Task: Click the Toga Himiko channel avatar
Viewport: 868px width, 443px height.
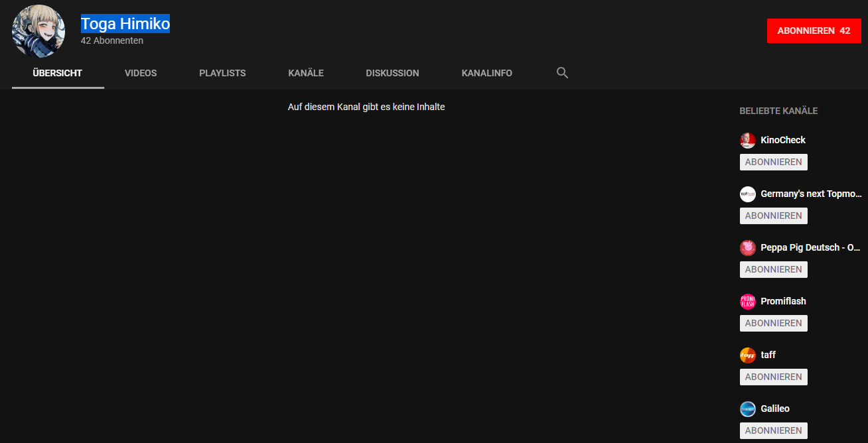Action: tap(38, 31)
